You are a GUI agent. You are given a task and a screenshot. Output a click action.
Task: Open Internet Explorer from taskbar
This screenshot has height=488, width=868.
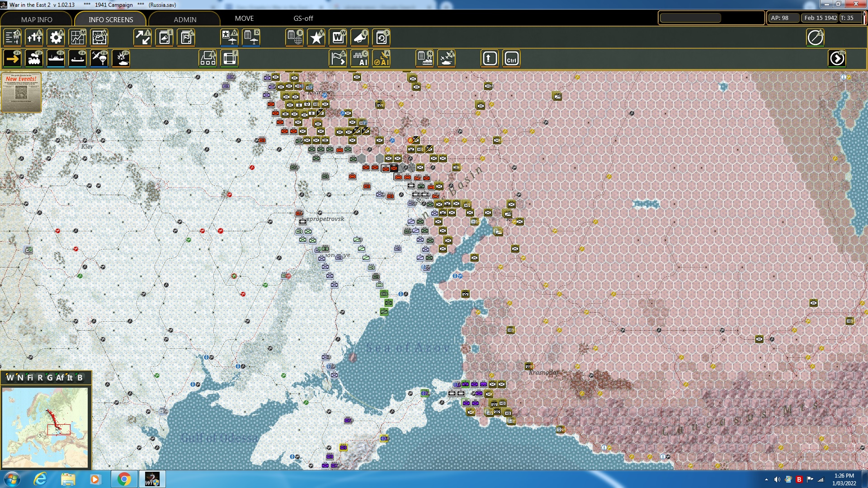point(41,479)
